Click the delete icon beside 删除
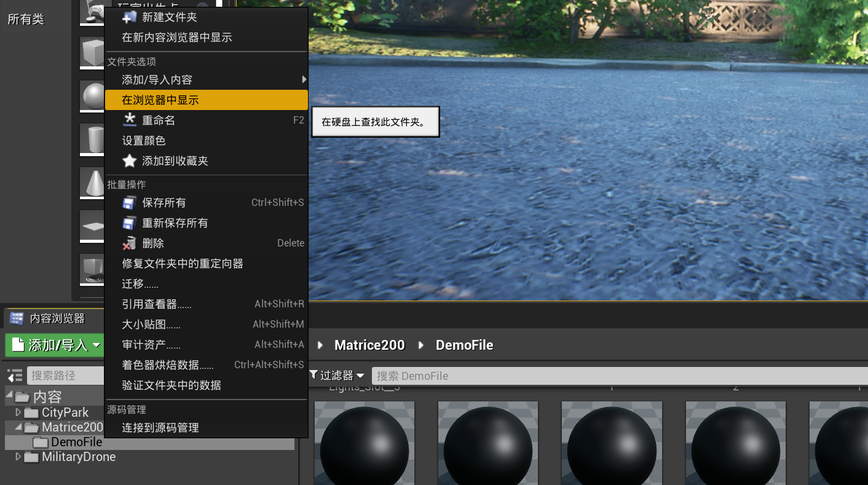This screenshot has height=485, width=868. (x=129, y=243)
